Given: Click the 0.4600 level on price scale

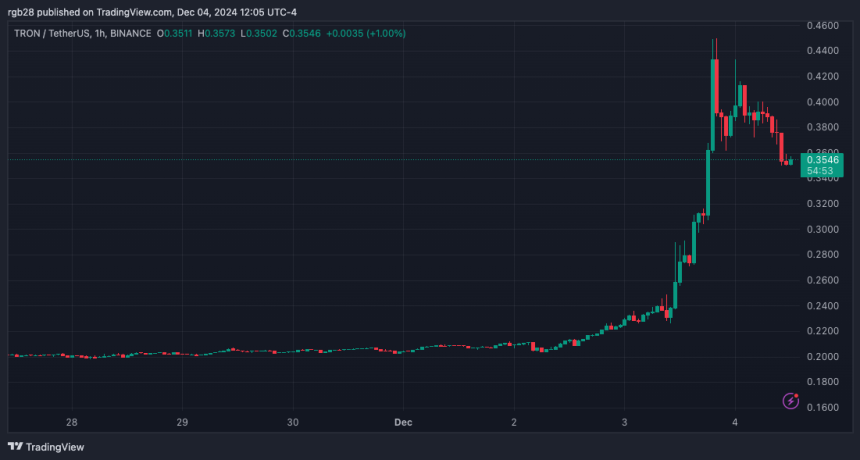Looking at the screenshot, I should click(825, 24).
